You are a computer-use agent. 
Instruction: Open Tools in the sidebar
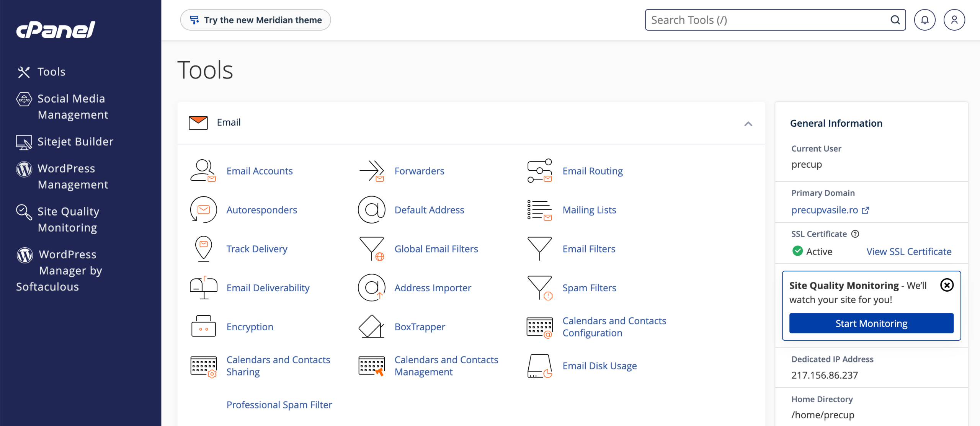pyautogui.click(x=41, y=72)
